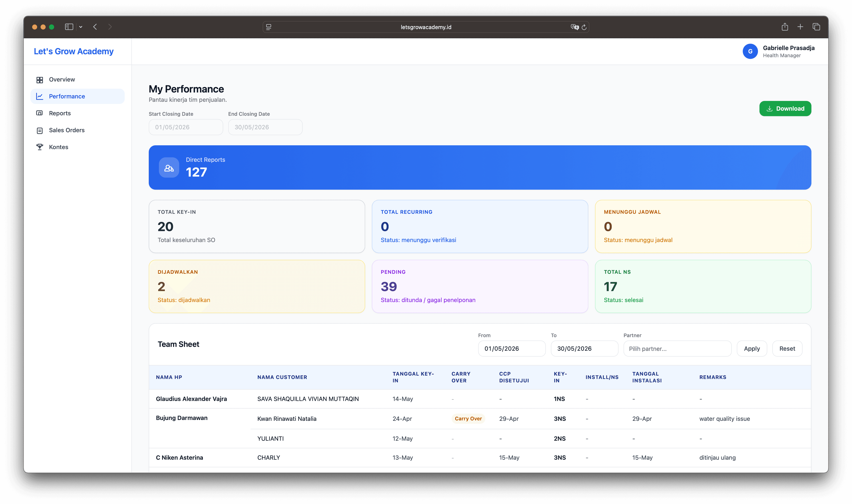The width and height of the screenshot is (852, 504).
Task: Click the REMARKS column header
Action: tap(712, 377)
